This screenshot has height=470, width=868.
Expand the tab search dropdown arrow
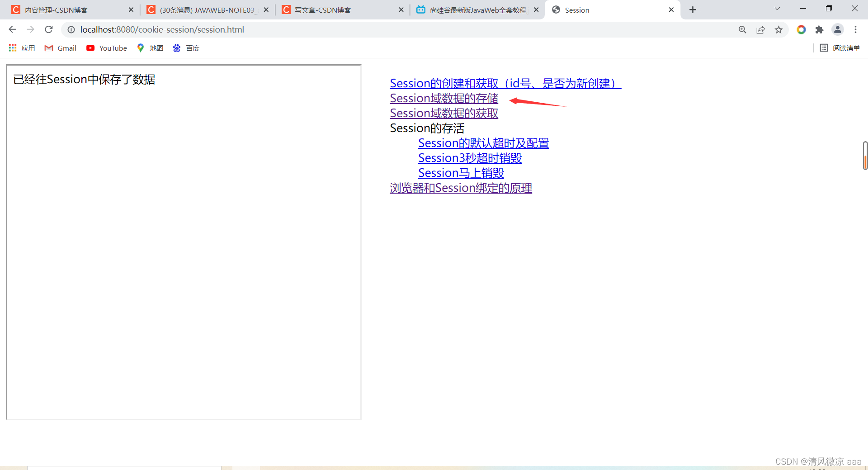coord(777,9)
